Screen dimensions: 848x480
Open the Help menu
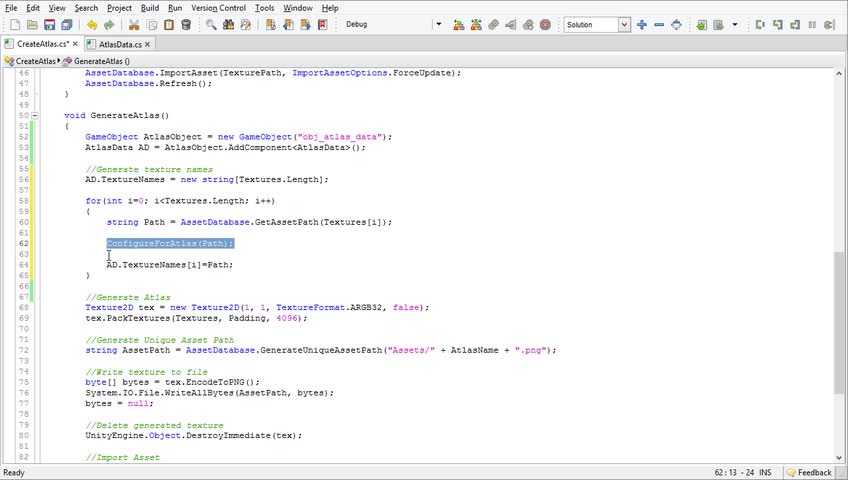330,8
